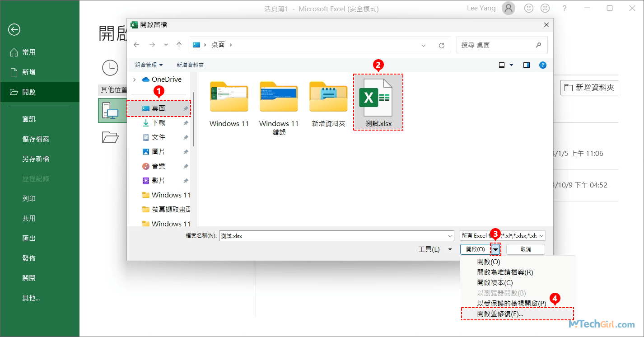Open the dropdown arrow beside 開啟(O) button
Screen dimensions: 644x337
[496, 249]
